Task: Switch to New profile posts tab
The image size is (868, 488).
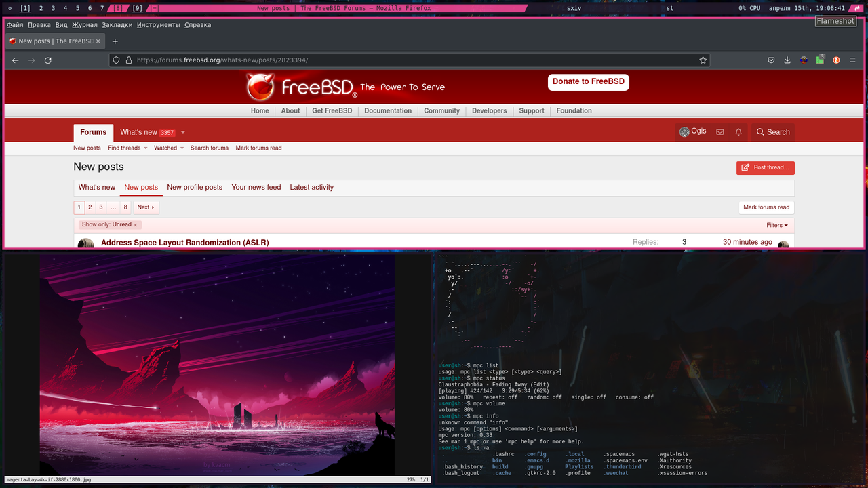Action: pyautogui.click(x=195, y=188)
